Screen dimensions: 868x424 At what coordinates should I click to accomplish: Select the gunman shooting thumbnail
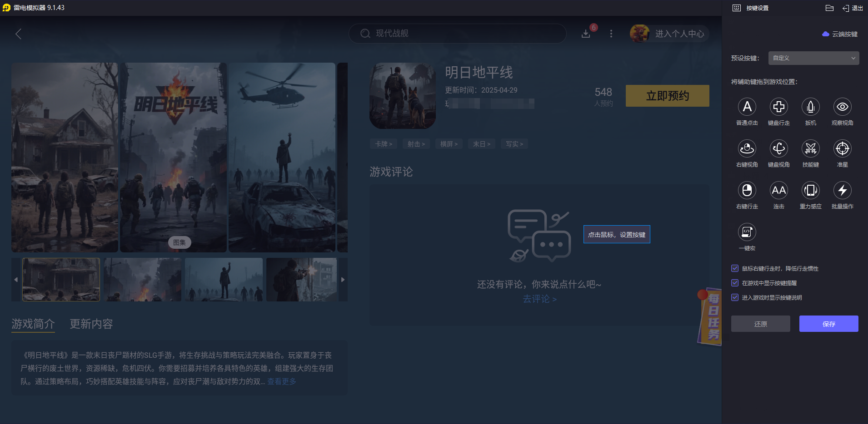pyautogui.click(x=302, y=280)
